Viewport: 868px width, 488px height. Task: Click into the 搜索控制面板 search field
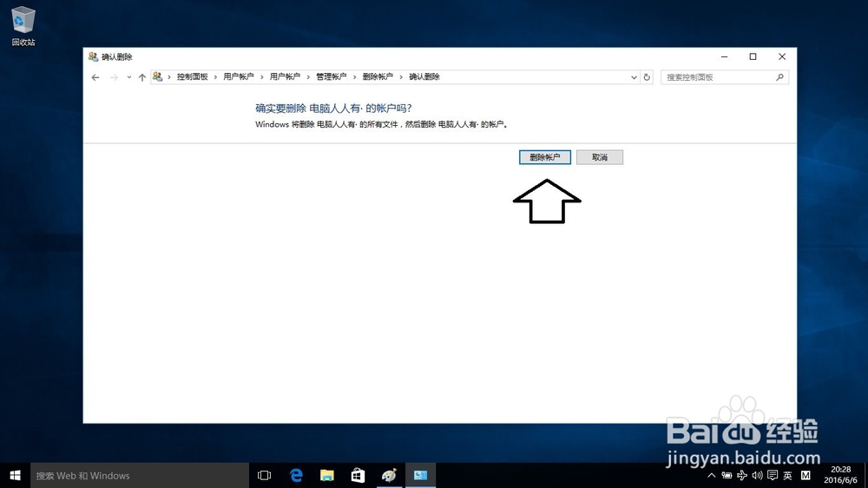click(x=724, y=77)
